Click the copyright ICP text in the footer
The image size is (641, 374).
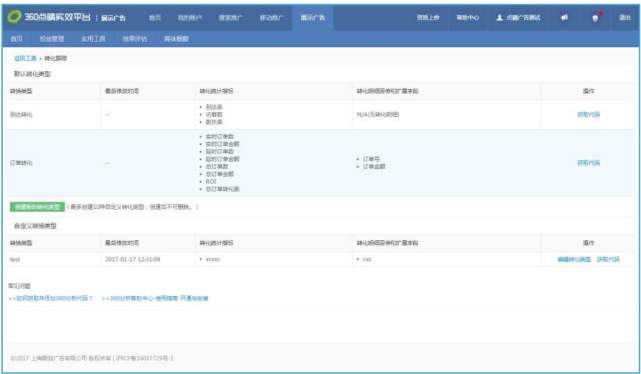[92, 358]
